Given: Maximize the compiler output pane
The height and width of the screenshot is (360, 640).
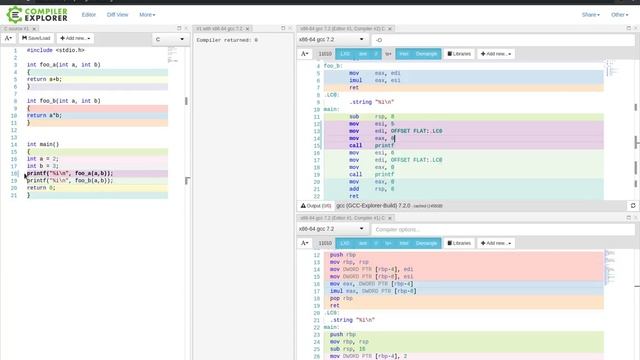Looking at the screenshot, I should pos(283,29).
